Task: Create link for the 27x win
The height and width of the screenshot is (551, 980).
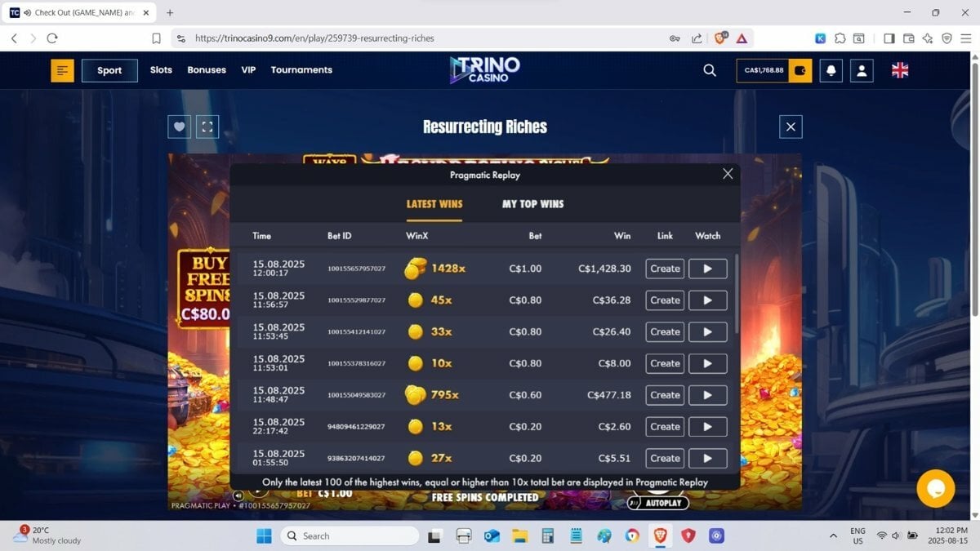Action: coord(665,459)
